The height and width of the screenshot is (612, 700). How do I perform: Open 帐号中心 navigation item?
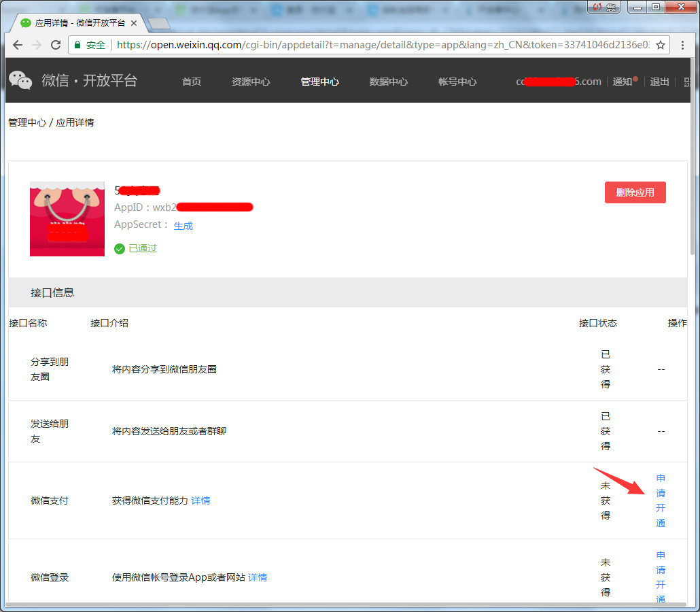(457, 82)
